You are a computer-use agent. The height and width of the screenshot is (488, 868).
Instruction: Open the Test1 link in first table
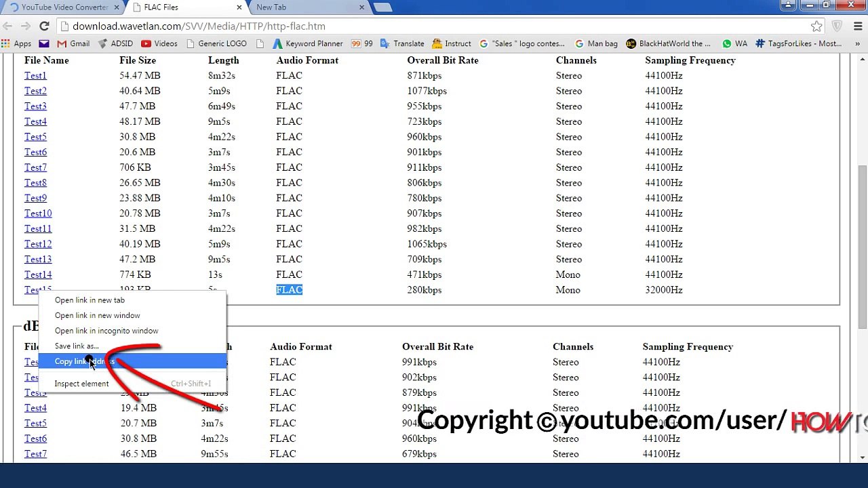[x=35, y=76]
